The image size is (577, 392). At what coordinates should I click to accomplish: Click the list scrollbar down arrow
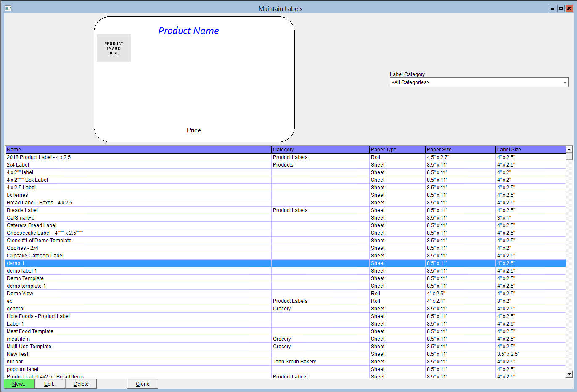(569, 374)
